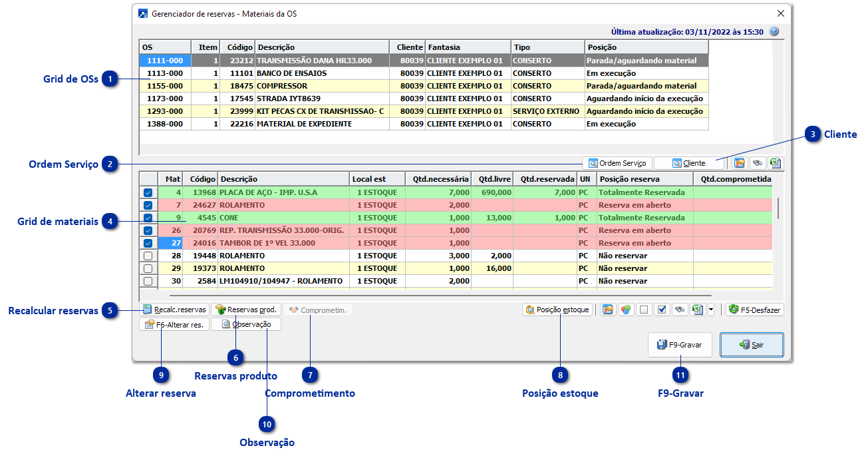Expand dropdown arrow next to lower Excel icon
868x460 pixels.
click(711, 310)
